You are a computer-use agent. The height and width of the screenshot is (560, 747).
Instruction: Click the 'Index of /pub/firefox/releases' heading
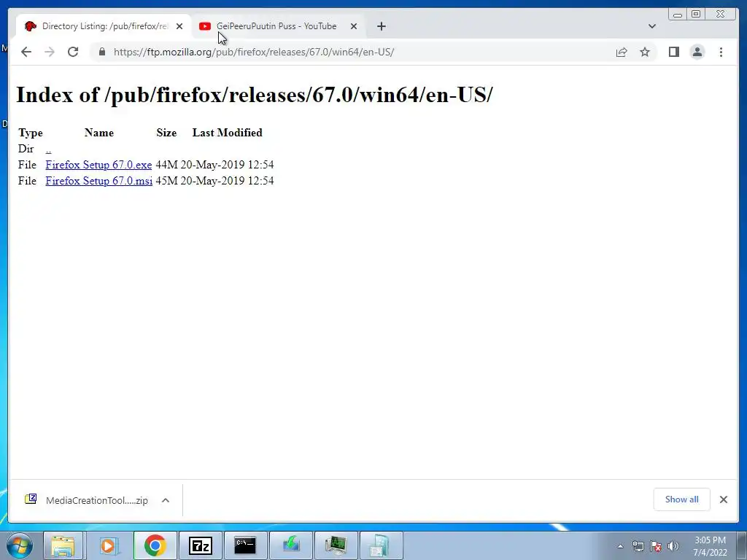(255, 95)
